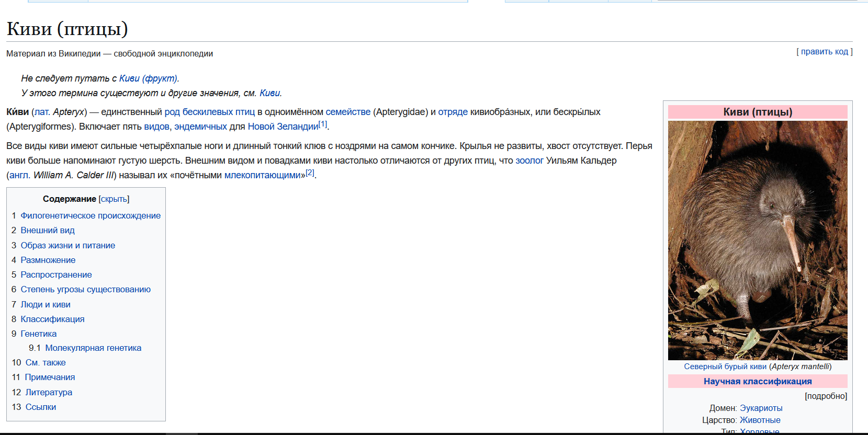Open the kiwi bird photo in infobox
This screenshot has height=435, width=868.
click(758, 241)
